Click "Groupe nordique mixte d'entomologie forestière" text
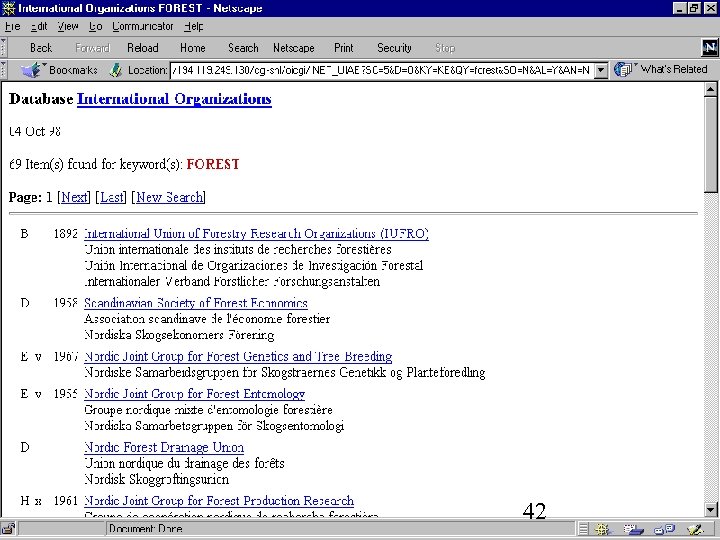720x540 pixels. point(208,410)
